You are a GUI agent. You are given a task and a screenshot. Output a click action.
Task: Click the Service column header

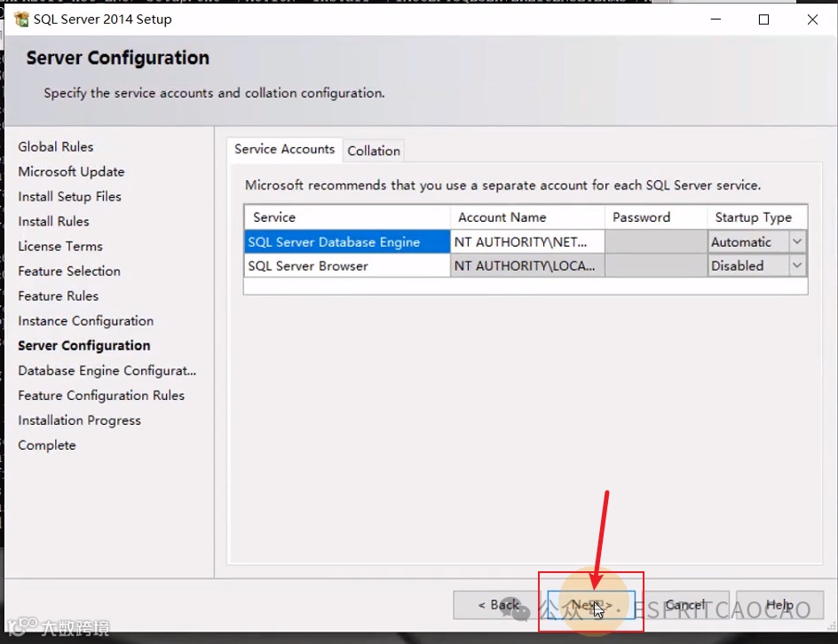point(347,217)
